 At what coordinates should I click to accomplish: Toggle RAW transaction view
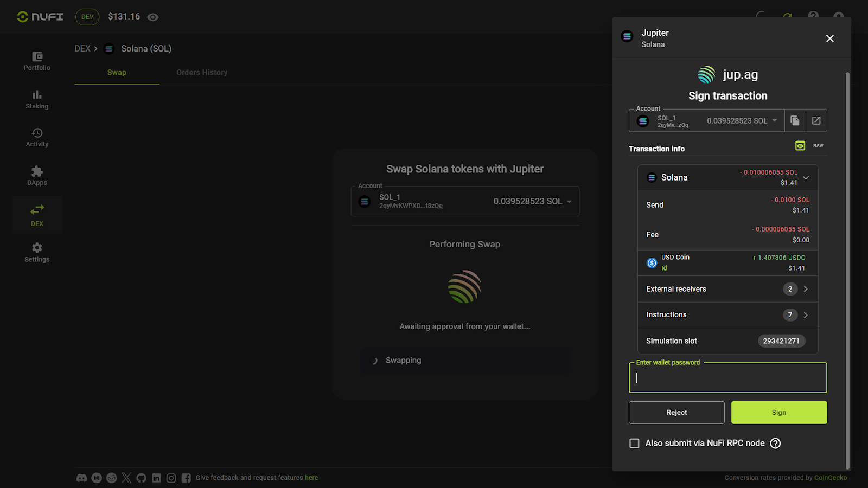(818, 146)
